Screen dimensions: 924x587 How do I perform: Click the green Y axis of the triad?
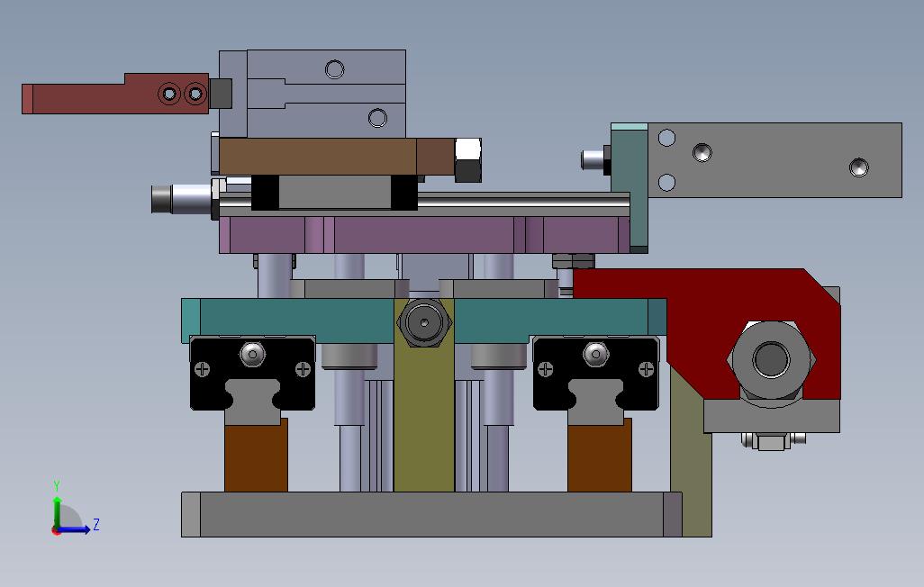tap(57, 513)
